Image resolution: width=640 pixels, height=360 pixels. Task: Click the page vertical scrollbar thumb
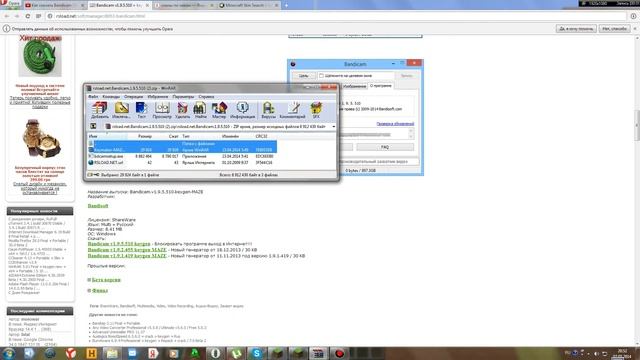[637, 126]
